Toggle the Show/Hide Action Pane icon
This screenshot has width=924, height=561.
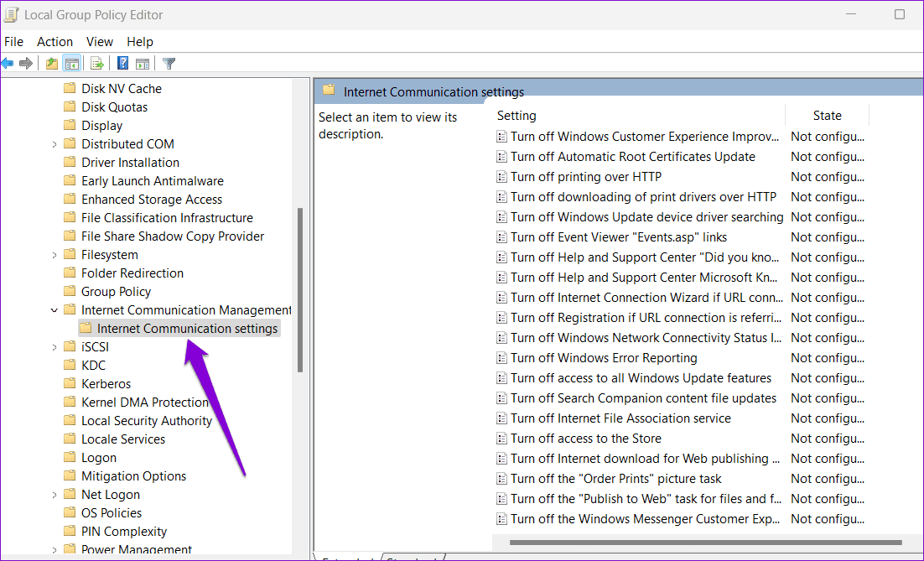pos(143,63)
